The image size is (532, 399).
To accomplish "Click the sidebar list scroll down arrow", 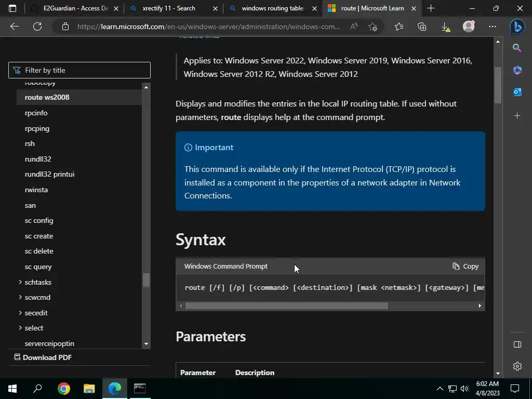I will (146, 344).
